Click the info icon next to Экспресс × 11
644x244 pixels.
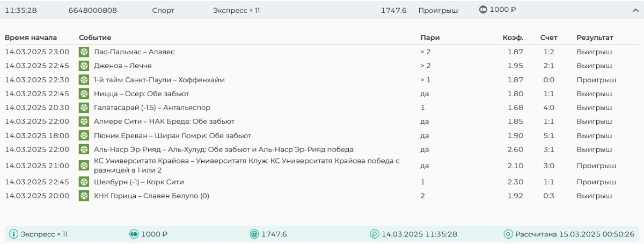click(x=14, y=234)
